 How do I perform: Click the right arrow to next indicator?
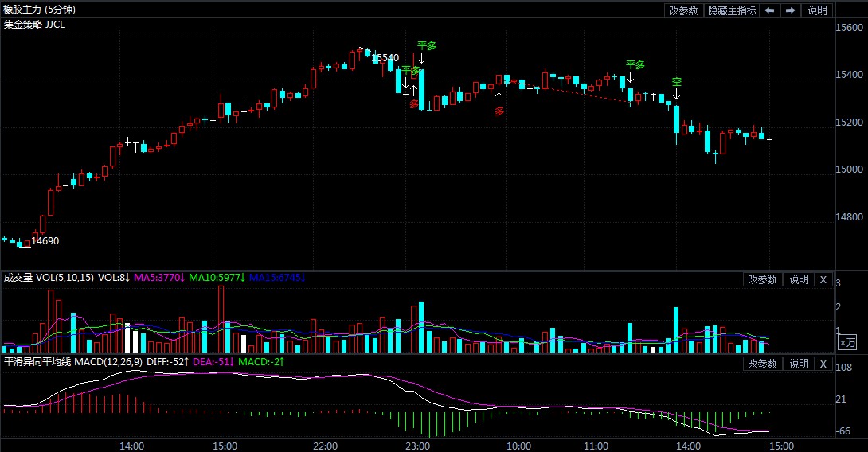pos(790,10)
